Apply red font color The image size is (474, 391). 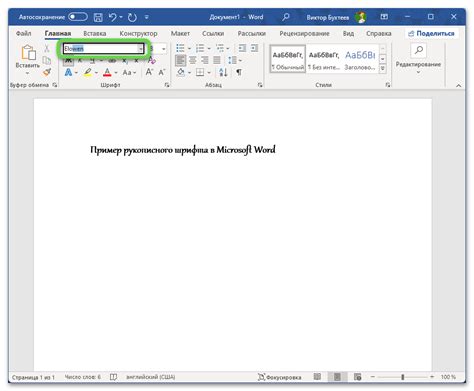[x=107, y=72]
